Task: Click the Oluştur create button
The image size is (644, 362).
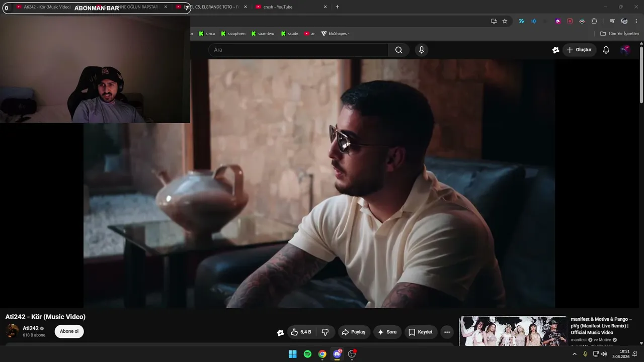Action: click(x=579, y=50)
